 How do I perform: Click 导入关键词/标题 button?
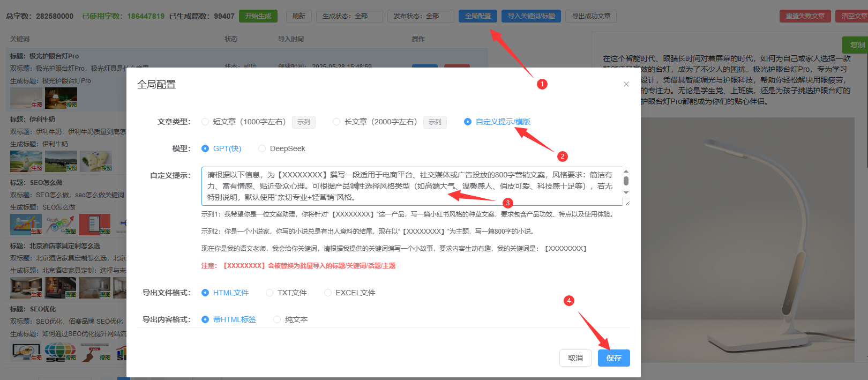click(532, 16)
